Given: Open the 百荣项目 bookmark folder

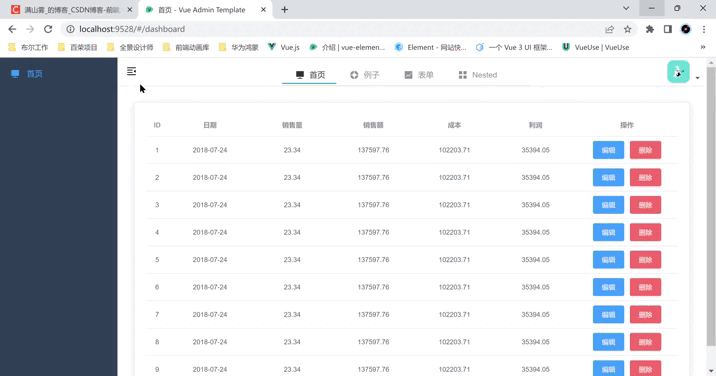Looking at the screenshot, I should (x=78, y=48).
